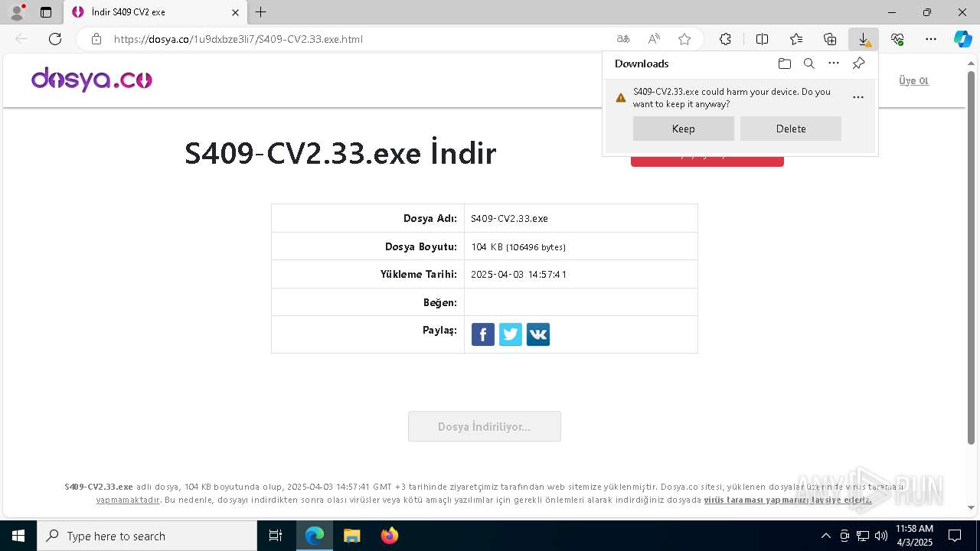980x551 pixels.
Task: Open Collections icon
Action: point(830,39)
